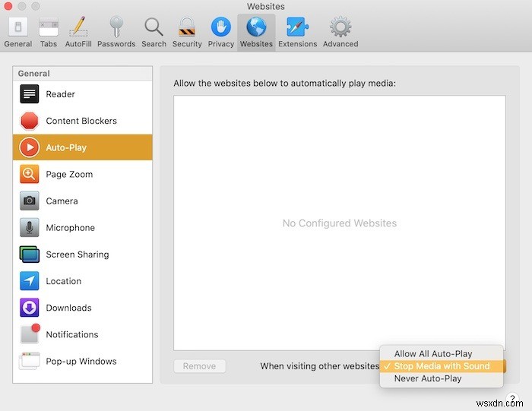Choose Allow All Auto-Play option
Image resolution: width=532 pixels, height=411 pixels.
click(x=442, y=354)
